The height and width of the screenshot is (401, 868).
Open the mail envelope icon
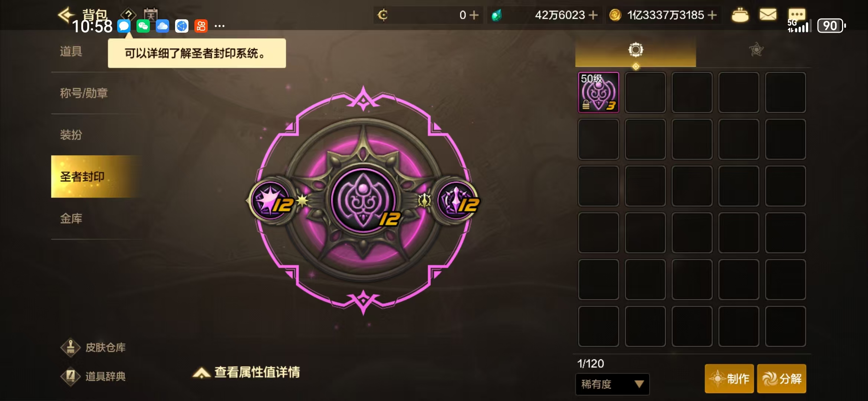768,15
